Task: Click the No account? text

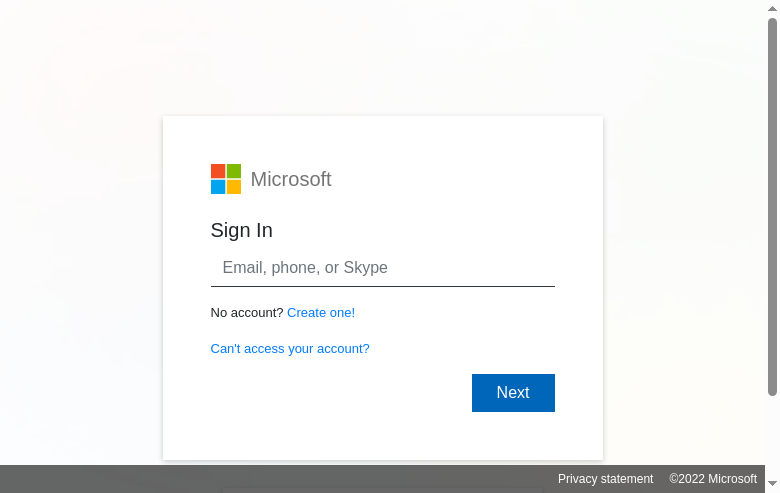Action: 247,313
